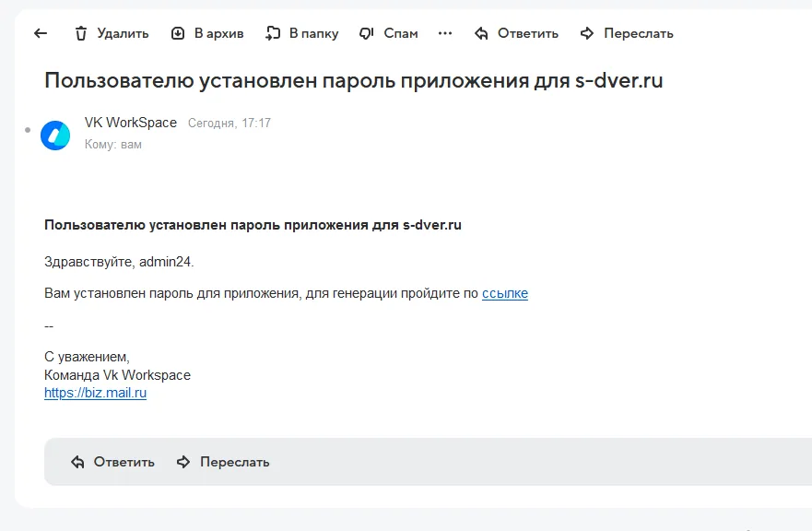This screenshot has height=531, width=812.
Task: Click top toolbar 'Переслать' label
Action: tap(639, 34)
